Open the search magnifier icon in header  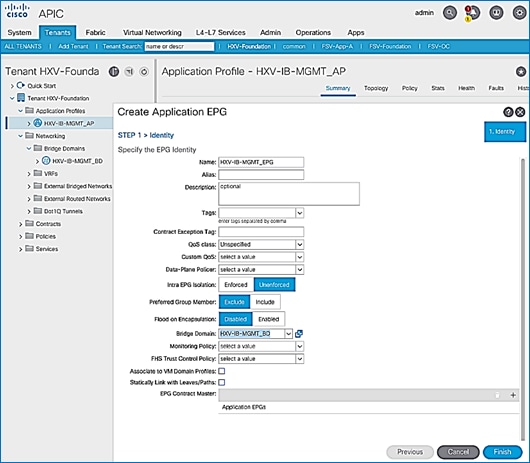click(450, 13)
